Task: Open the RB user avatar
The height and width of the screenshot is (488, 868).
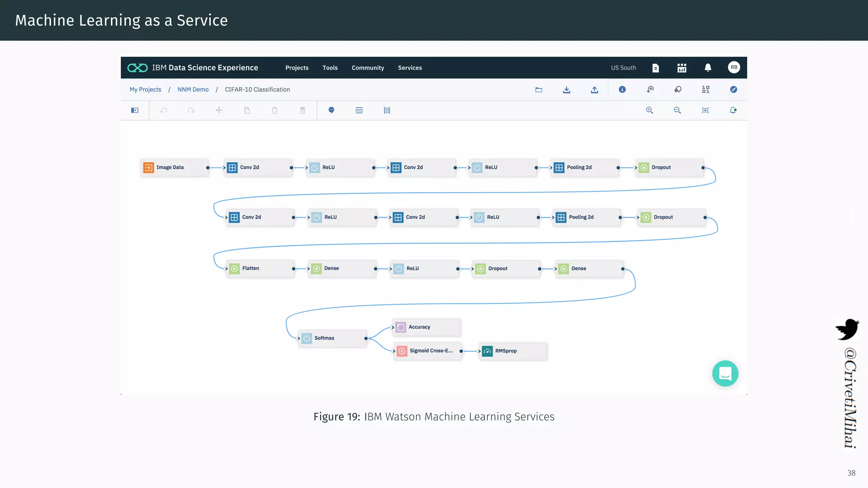Action: (734, 67)
